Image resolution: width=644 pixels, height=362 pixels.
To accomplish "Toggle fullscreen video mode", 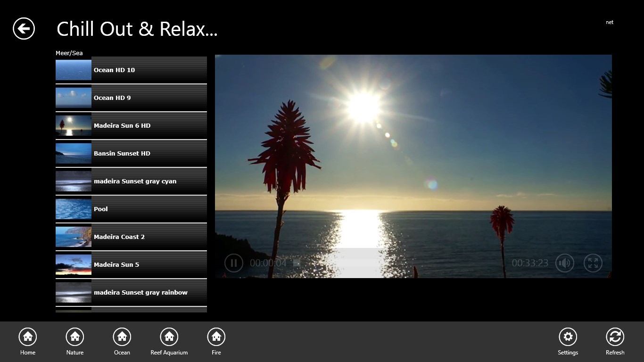I will coord(593,263).
